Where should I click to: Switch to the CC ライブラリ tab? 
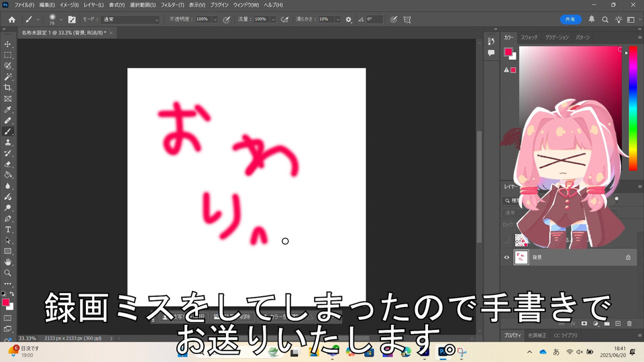[566, 335]
